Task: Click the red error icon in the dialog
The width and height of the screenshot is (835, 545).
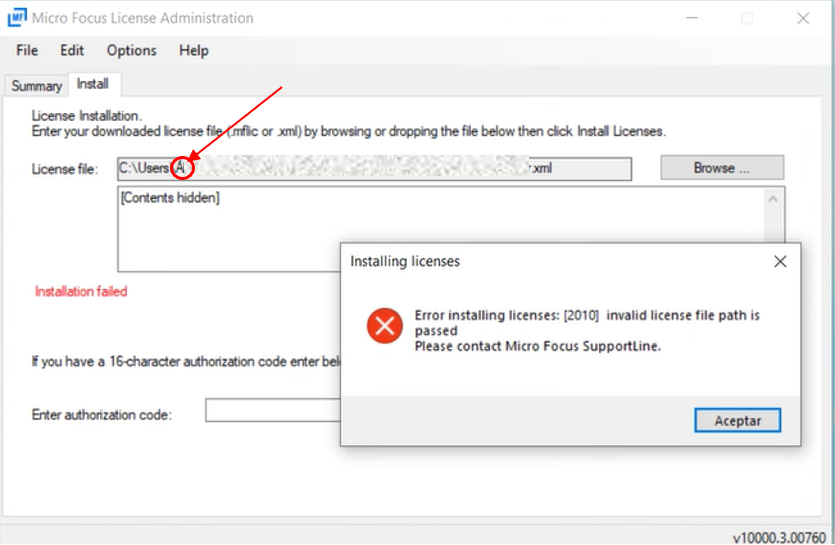Action: point(384,326)
